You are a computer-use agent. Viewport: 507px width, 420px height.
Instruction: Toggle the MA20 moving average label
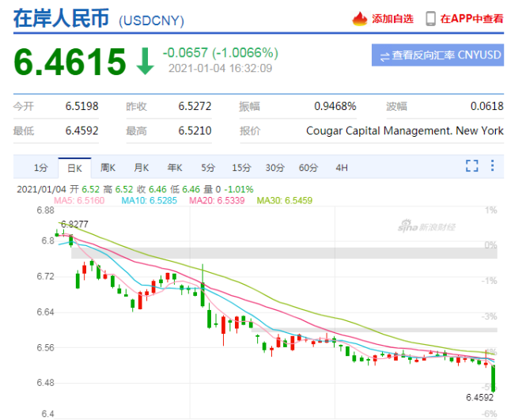click(x=218, y=201)
